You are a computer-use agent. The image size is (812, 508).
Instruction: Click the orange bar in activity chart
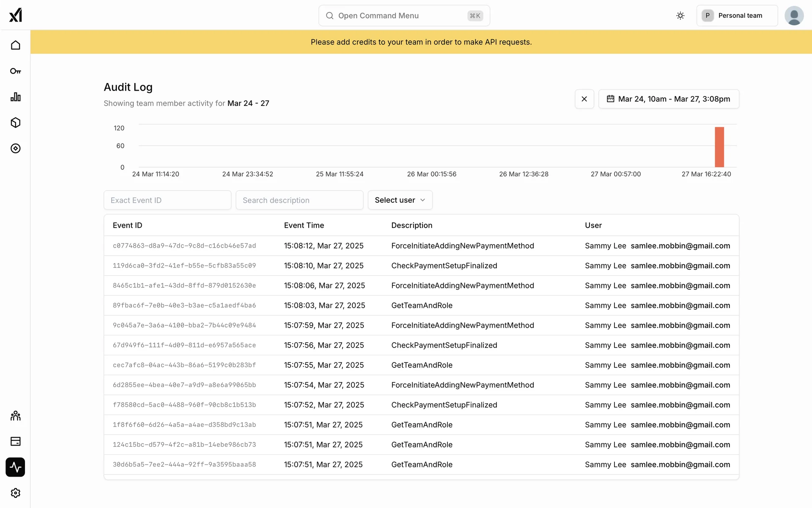(x=719, y=147)
